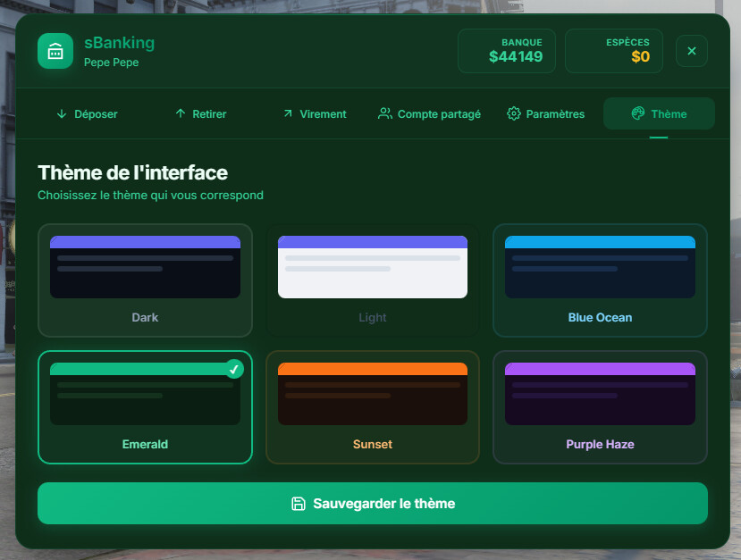
Task: Choose the Dark theme card
Action: 145,280
